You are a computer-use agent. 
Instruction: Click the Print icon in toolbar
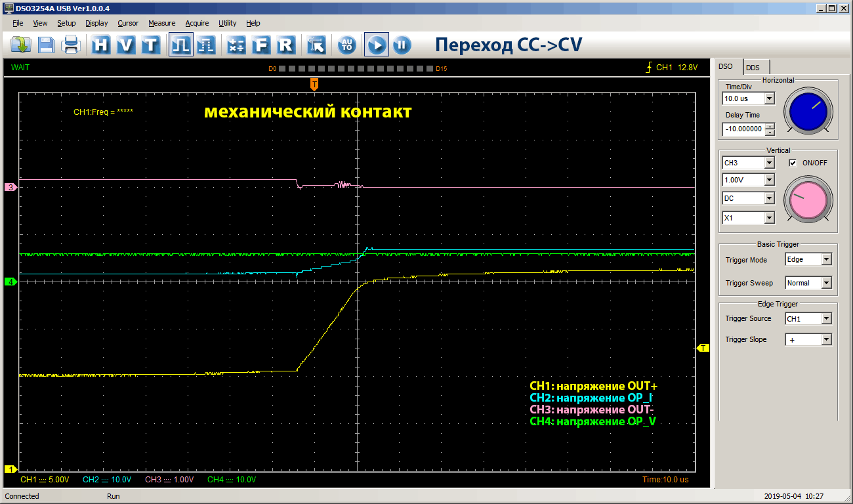[70, 45]
